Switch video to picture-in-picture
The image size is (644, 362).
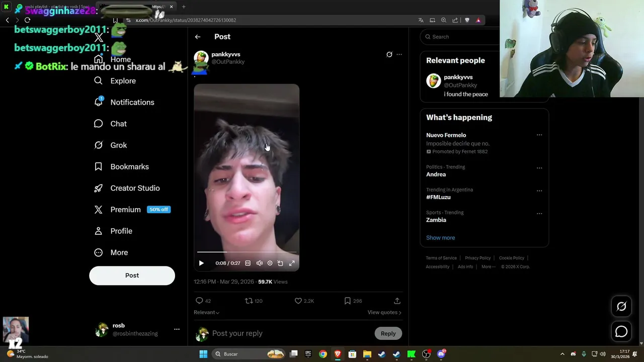tap(280, 263)
